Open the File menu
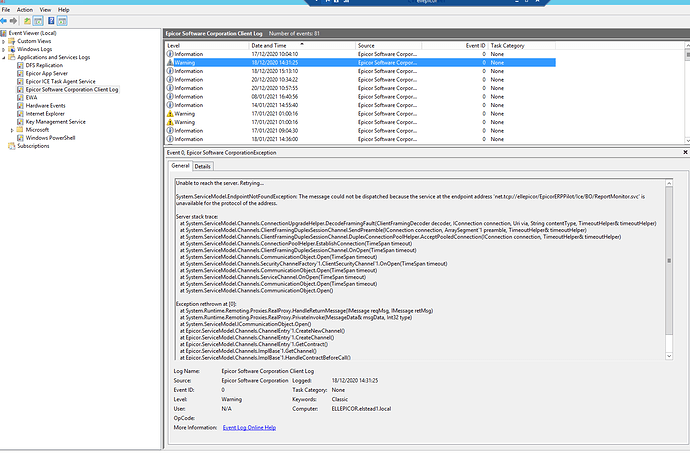The width and height of the screenshot is (690, 454). click(x=6, y=10)
